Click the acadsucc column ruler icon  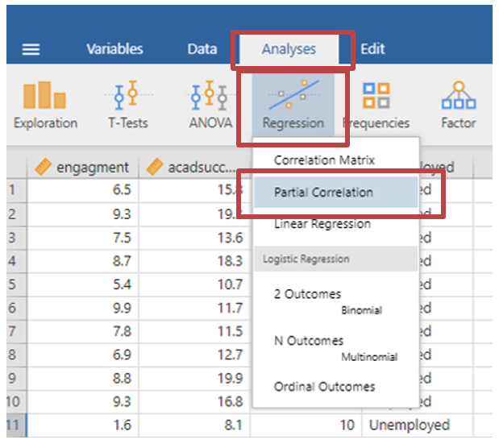pyautogui.click(x=155, y=168)
